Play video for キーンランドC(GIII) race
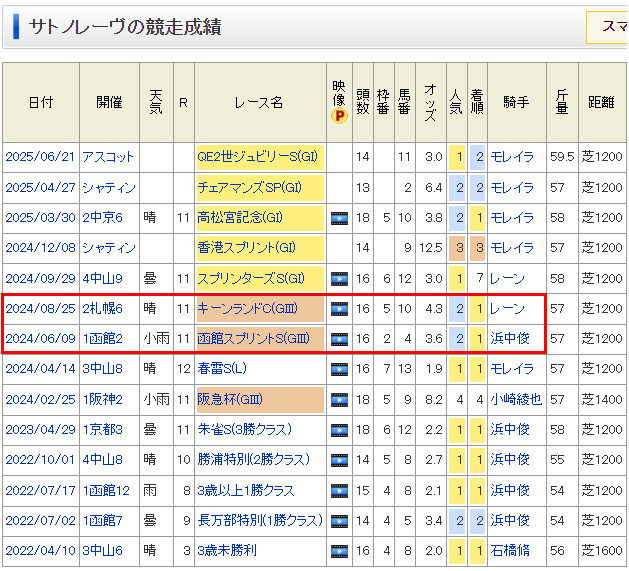 pyautogui.click(x=339, y=309)
